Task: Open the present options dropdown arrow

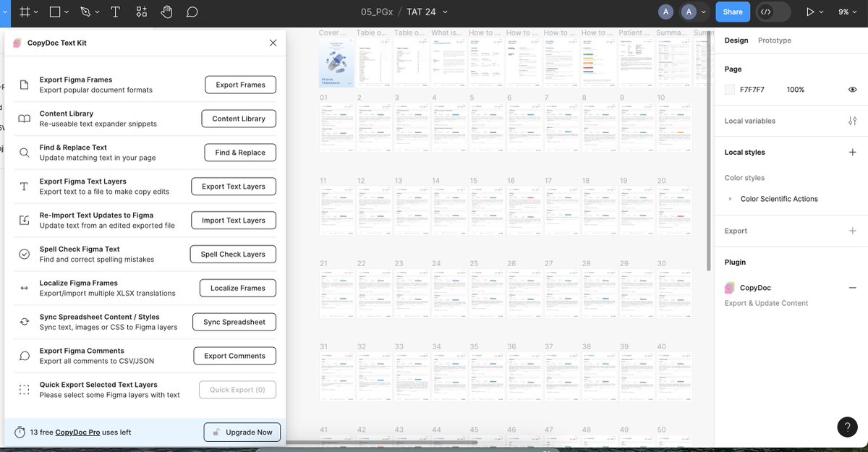Action: 821,12
